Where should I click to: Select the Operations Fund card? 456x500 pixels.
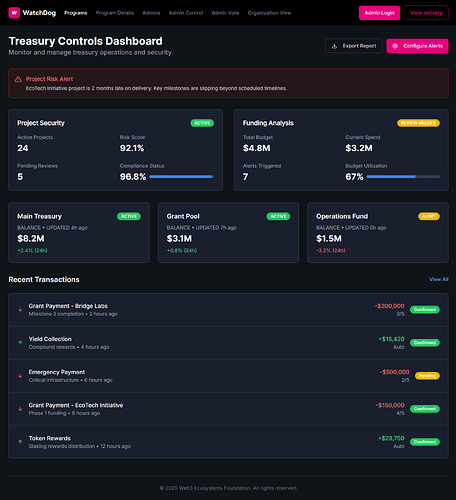tap(378, 233)
